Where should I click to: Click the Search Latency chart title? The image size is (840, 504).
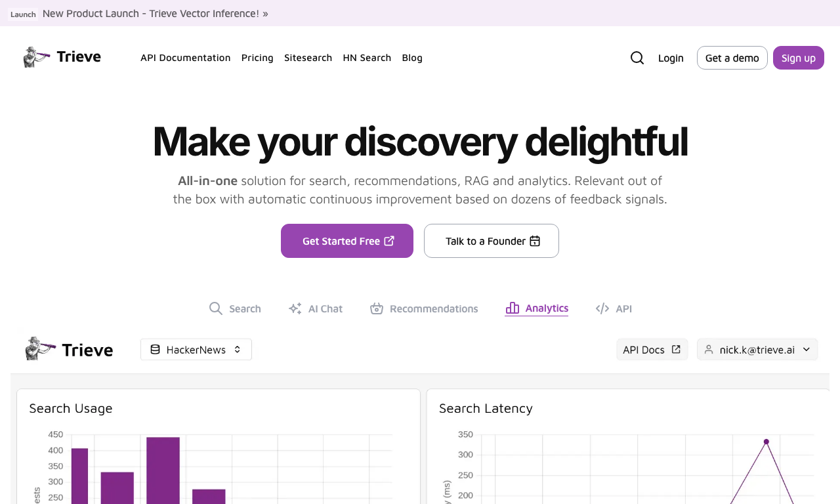pyautogui.click(x=486, y=408)
